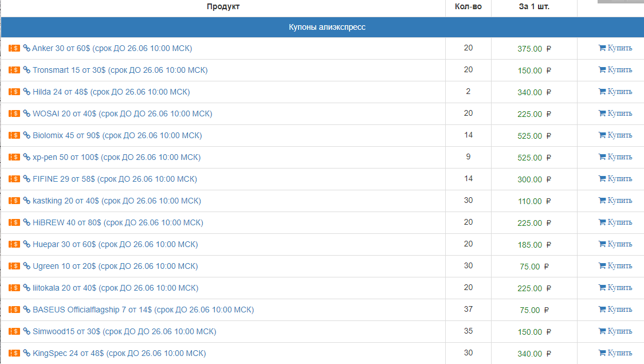Click the orange coupon icon beside Hilda
644x364 pixels.
point(14,92)
